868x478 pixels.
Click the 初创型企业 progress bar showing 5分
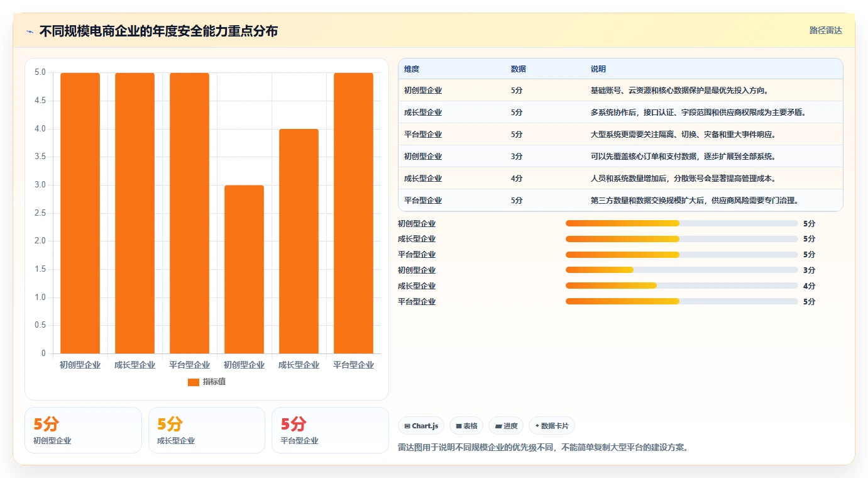(682, 223)
